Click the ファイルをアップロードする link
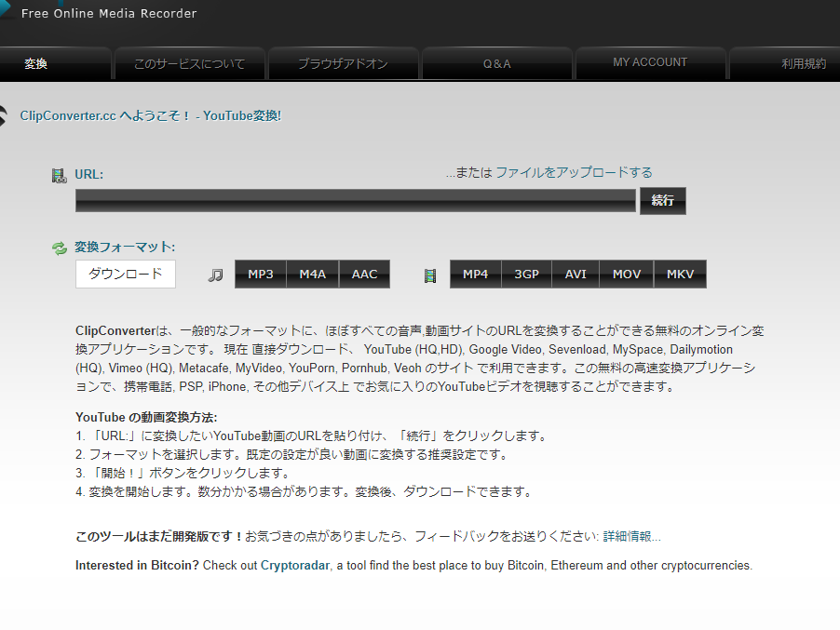 pyautogui.click(x=574, y=172)
